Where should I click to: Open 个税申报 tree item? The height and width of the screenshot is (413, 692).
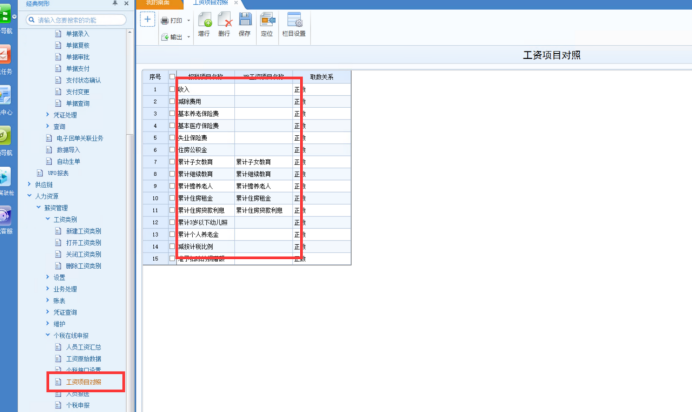pos(78,405)
